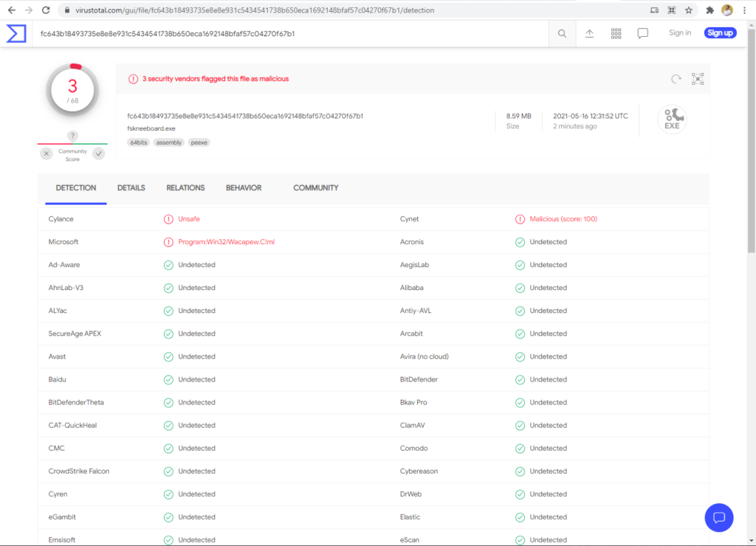Click the Microsoft detection alert icon
756x546 pixels.
(x=168, y=242)
